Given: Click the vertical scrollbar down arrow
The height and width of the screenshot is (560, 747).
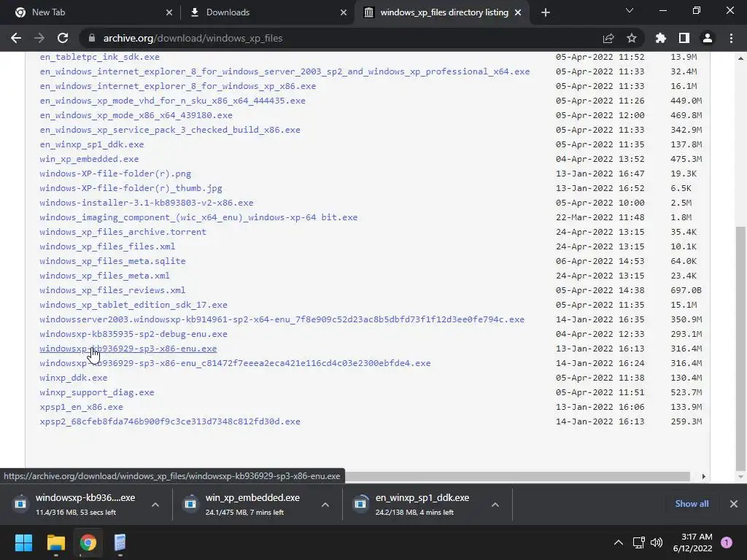Looking at the screenshot, I should (x=740, y=477).
